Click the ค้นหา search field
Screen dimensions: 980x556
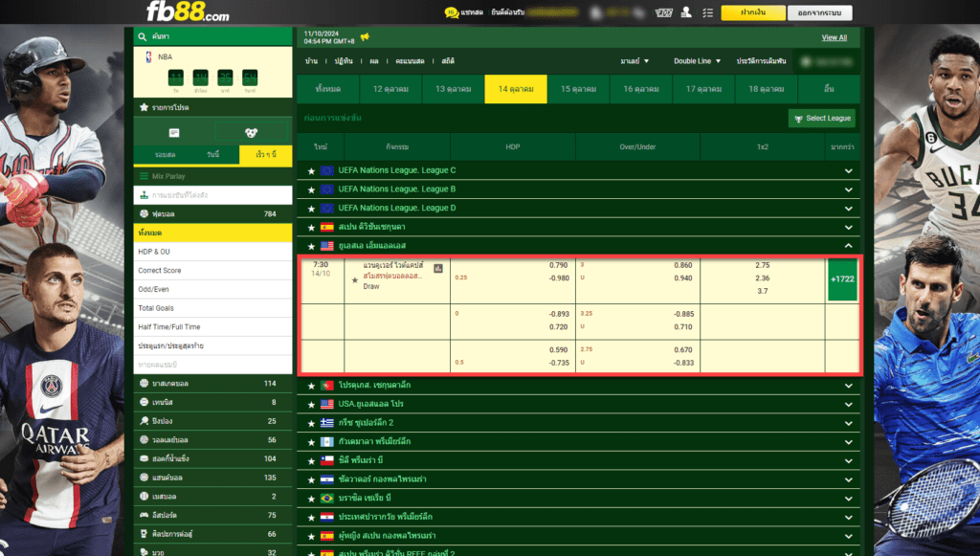[212, 37]
